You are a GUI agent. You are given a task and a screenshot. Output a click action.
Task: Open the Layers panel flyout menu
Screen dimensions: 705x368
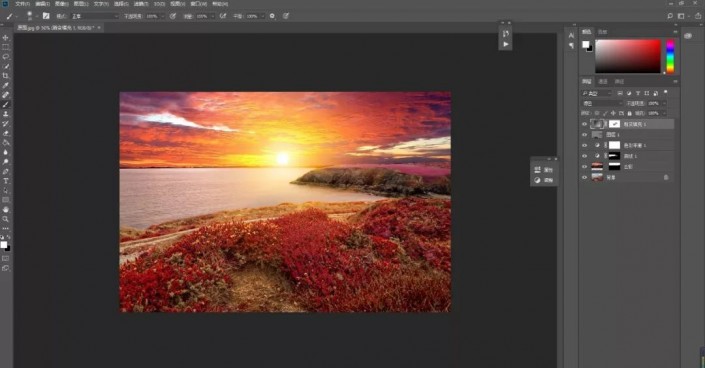pos(675,81)
